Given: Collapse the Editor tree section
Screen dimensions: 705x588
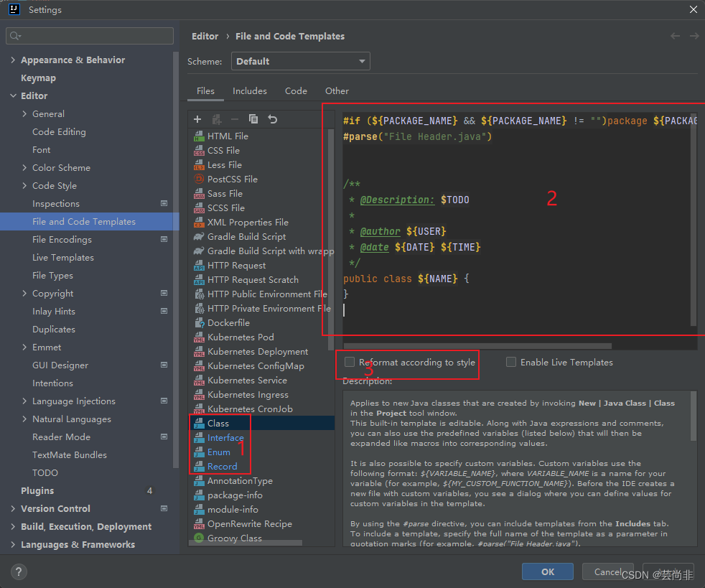Looking at the screenshot, I should point(13,95).
